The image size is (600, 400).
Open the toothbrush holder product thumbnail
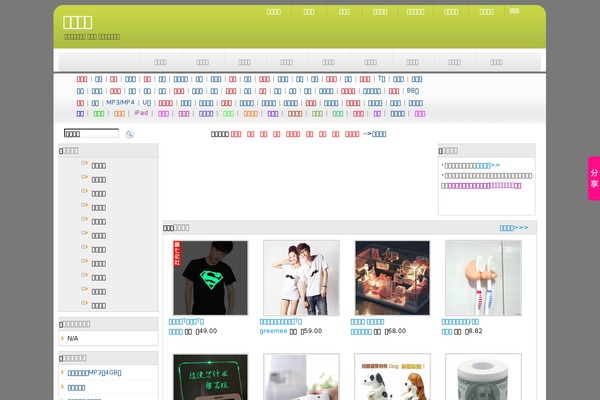click(483, 278)
